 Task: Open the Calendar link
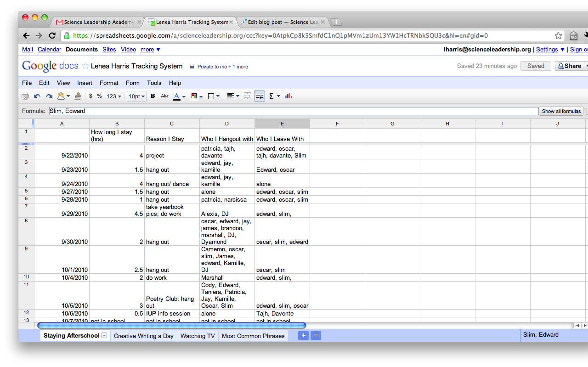pyautogui.click(x=49, y=49)
